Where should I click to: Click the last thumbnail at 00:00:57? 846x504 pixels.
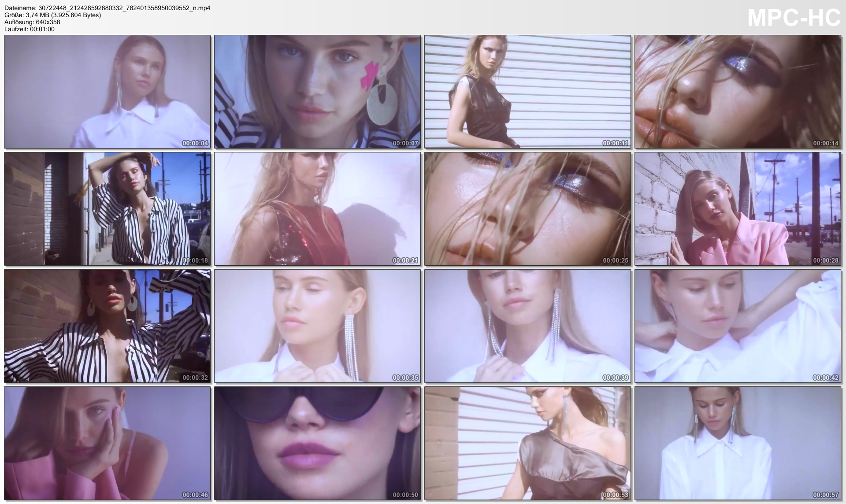coord(738,443)
